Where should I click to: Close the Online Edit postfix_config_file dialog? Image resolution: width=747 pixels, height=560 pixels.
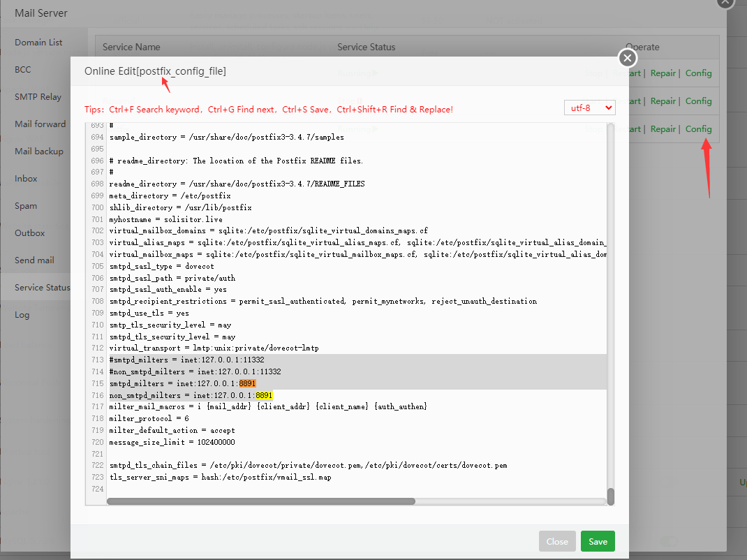pyautogui.click(x=628, y=58)
